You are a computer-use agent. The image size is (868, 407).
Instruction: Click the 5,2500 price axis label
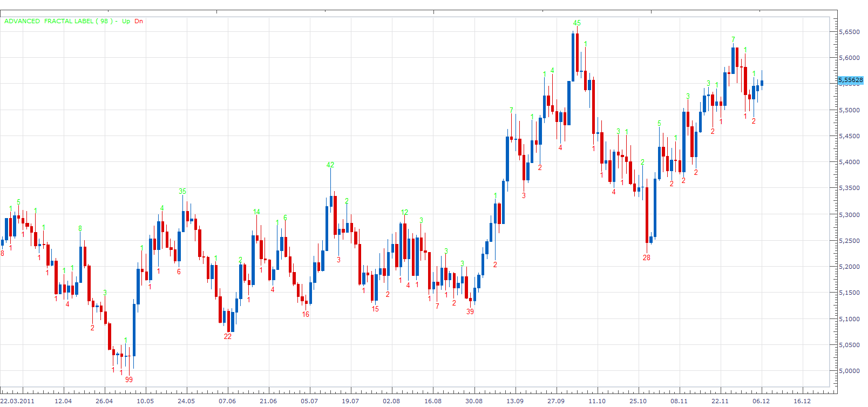[849, 241]
